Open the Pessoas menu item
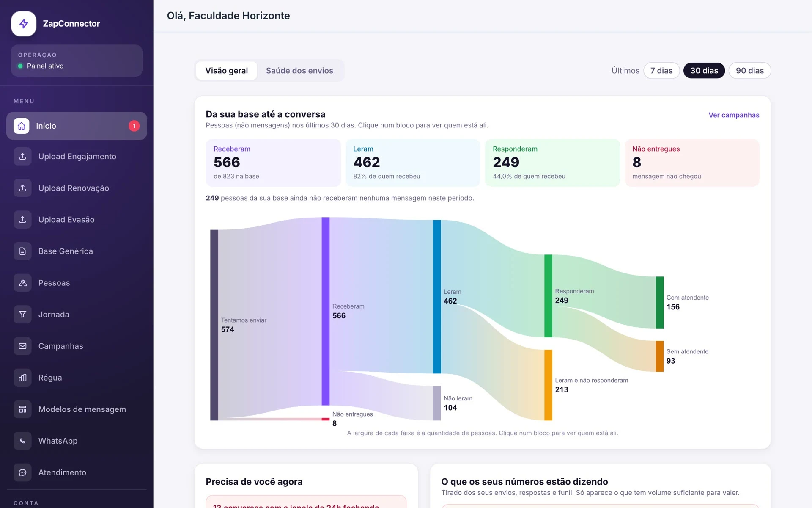 pos(77,283)
